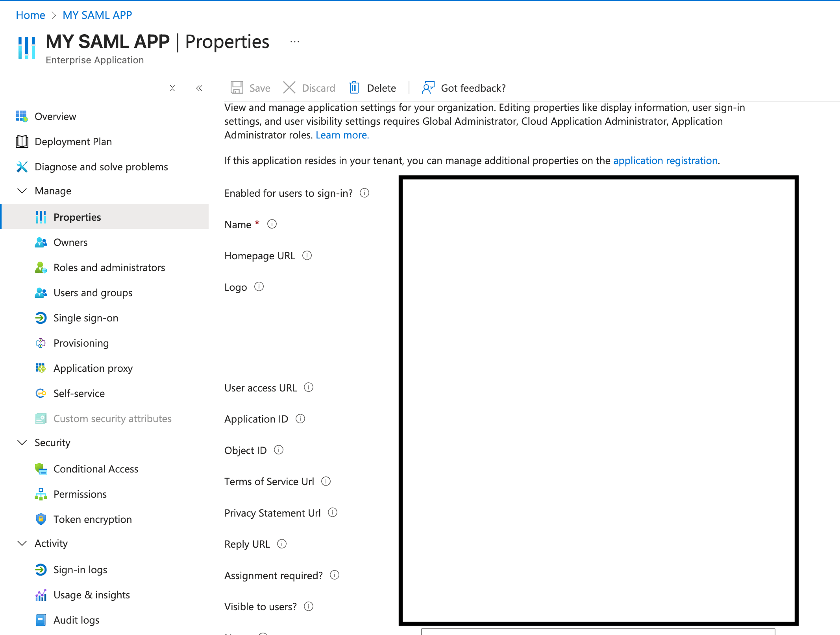Click info icon next to Application ID
The height and width of the screenshot is (635, 840).
click(300, 419)
